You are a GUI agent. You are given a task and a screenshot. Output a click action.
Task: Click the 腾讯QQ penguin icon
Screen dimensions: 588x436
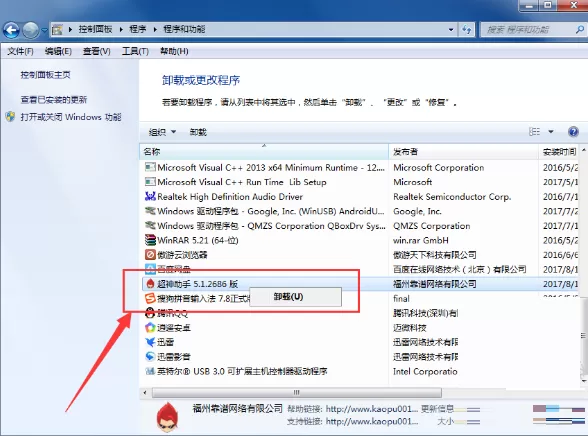click(150, 312)
